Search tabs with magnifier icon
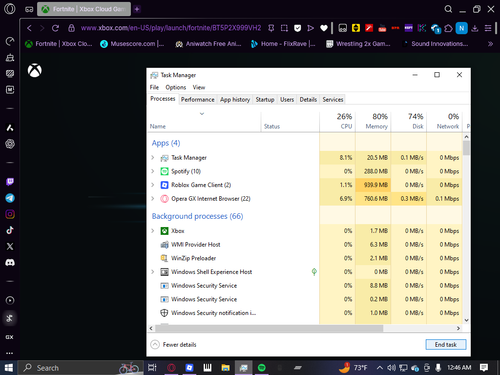This screenshot has height=375, width=500. pyautogui.click(x=448, y=9)
